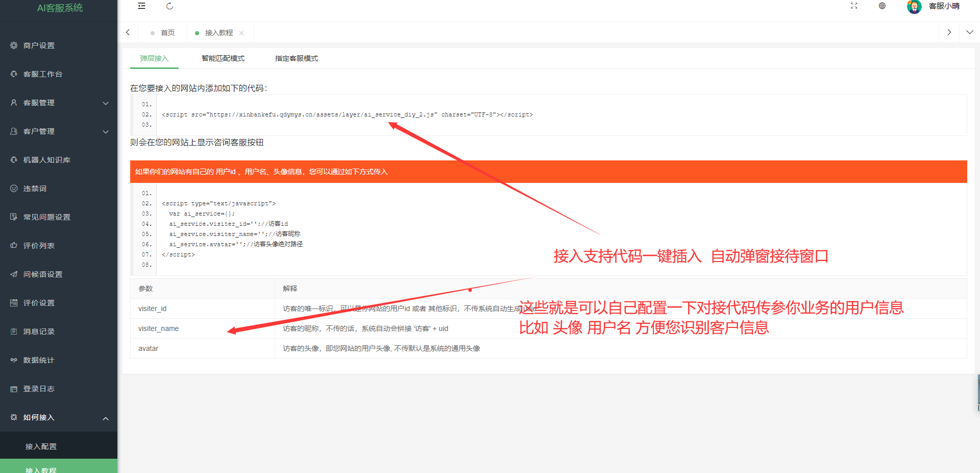Toggle the sidebar collapse menu icon
980x473 pixels.
pos(142,6)
